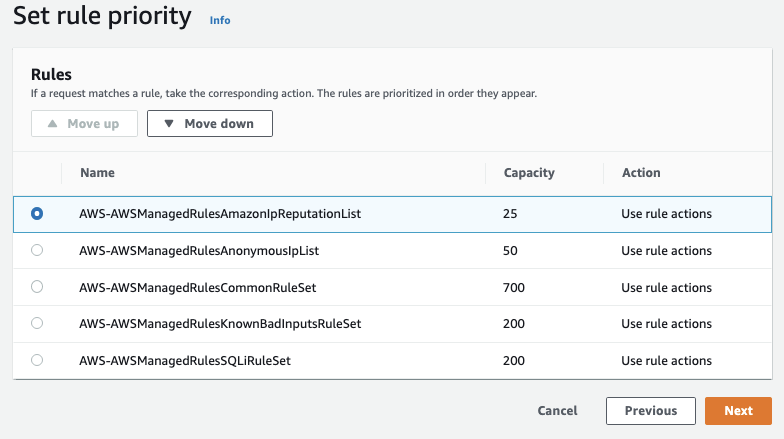Click the Capacity column header
The height and width of the screenshot is (439, 784).
click(529, 173)
